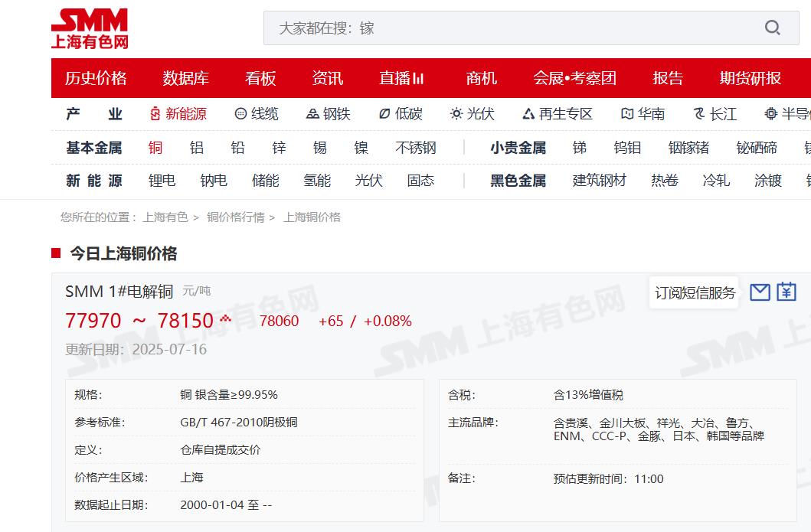The height and width of the screenshot is (532, 811).
Task: Open the 看板 menu
Action: [x=260, y=78]
